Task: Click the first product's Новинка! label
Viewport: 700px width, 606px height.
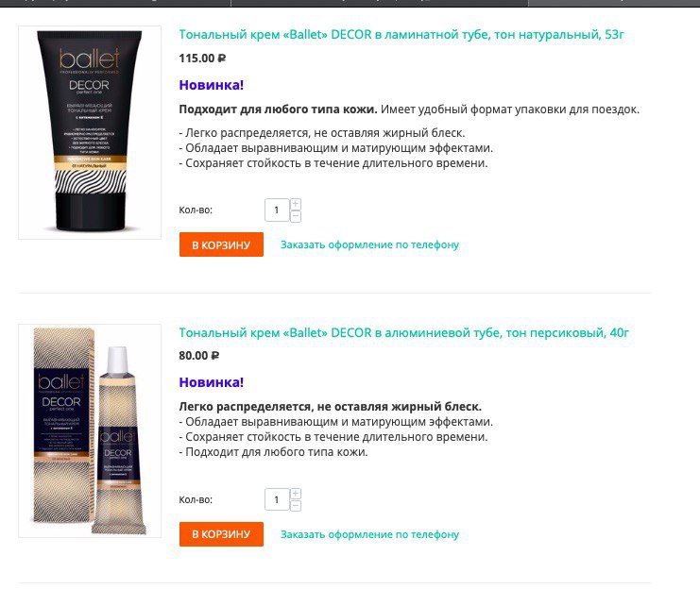Action: click(x=212, y=85)
